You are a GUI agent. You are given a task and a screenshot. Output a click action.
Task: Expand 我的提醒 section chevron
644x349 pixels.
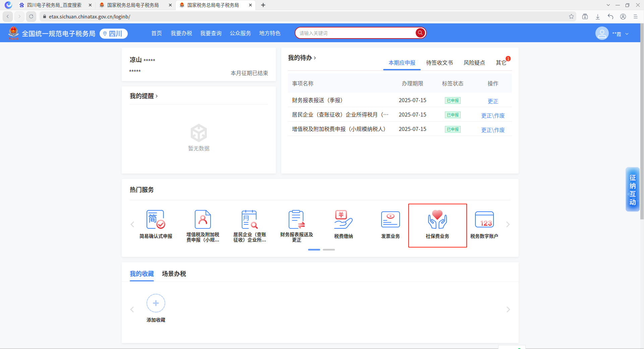click(x=157, y=96)
